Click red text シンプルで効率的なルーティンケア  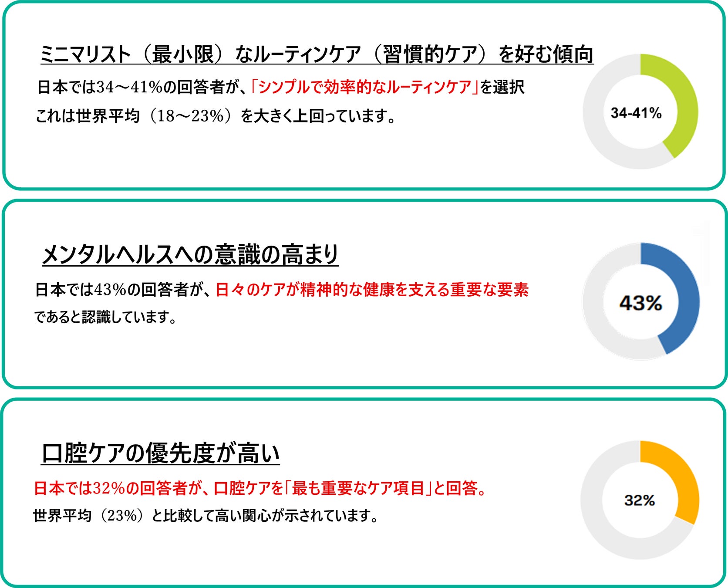(365, 87)
